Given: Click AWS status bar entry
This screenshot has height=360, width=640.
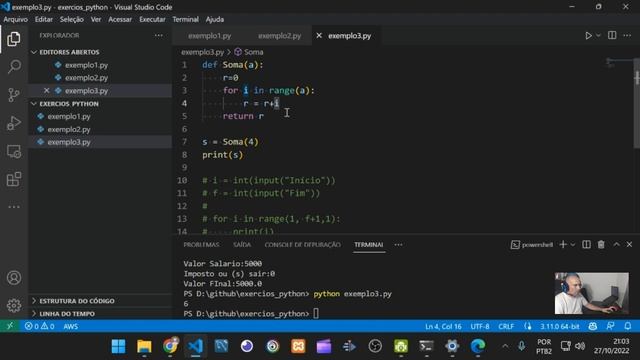Looking at the screenshot, I should [x=71, y=326].
